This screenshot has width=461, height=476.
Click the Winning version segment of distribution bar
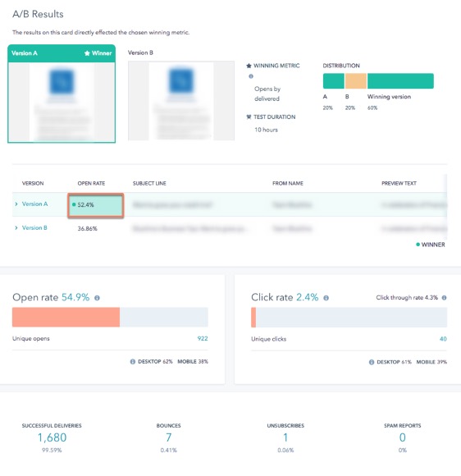[x=400, y=80]
